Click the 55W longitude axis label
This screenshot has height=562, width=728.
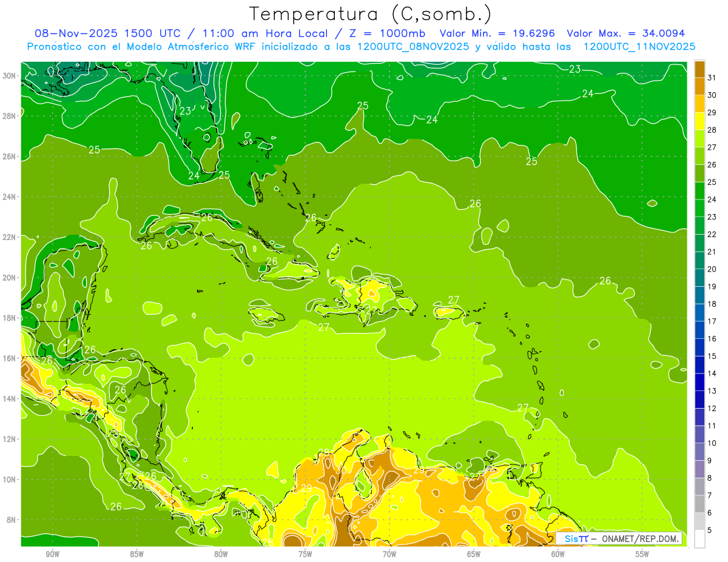tap(642, 554)
